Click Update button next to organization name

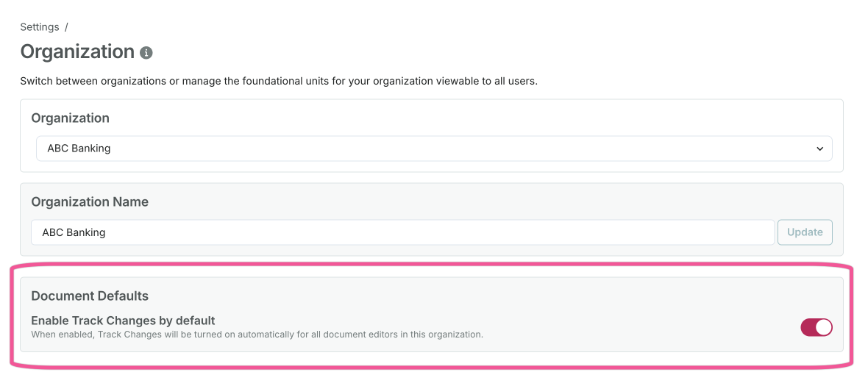(805, 232)
